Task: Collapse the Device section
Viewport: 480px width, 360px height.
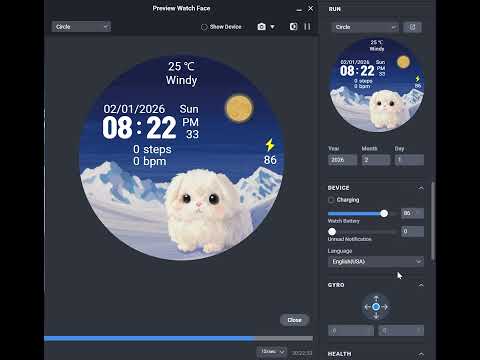Action: coord(421,188)
